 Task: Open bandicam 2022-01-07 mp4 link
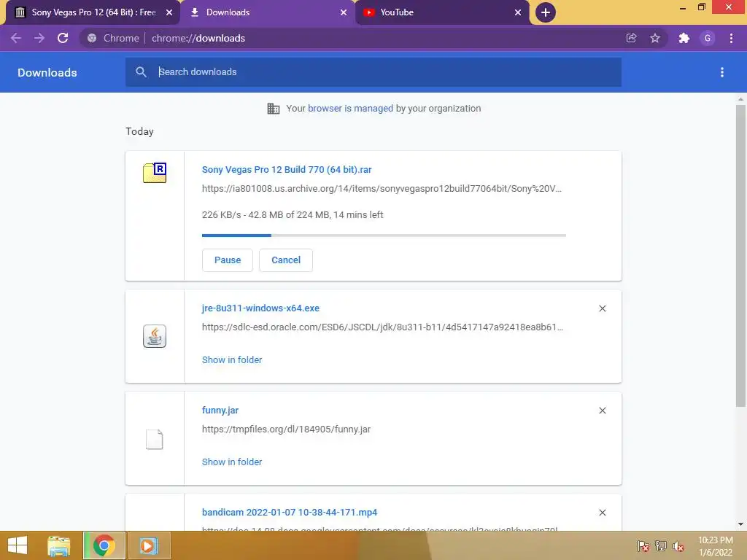(290, 513)
